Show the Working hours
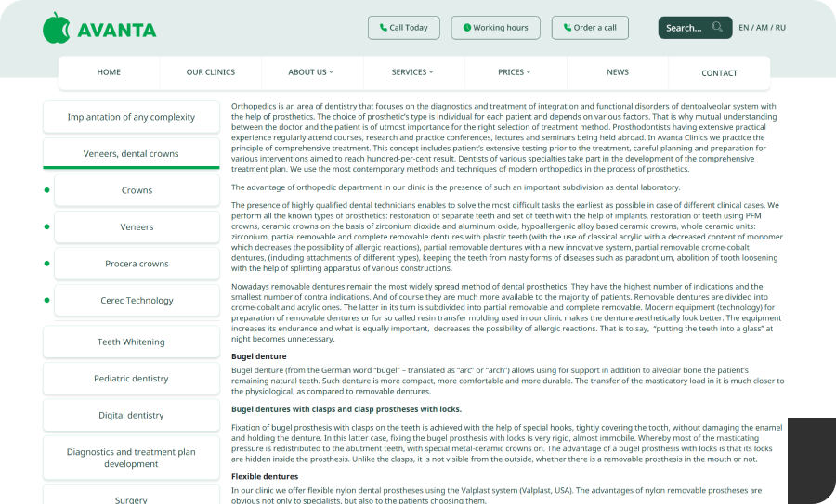The width and height of the screenshot is (836, 504). [x=495, y=28]
